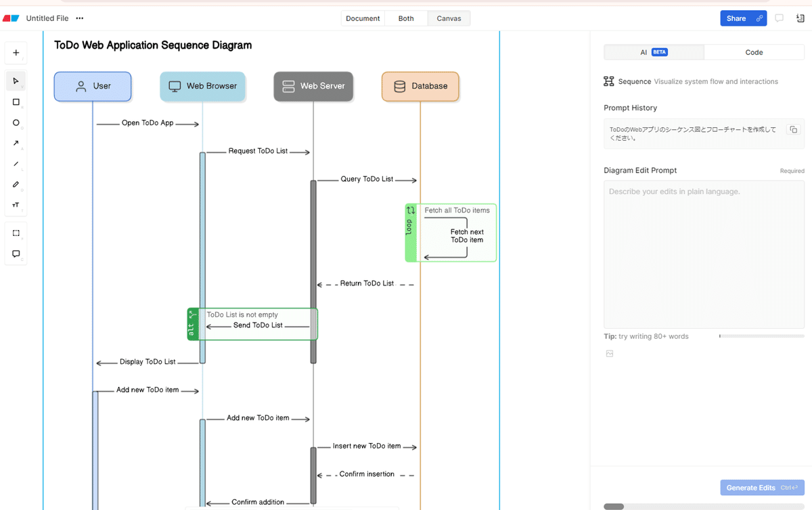Click the Web Browser monitor icon

(175, 86)
